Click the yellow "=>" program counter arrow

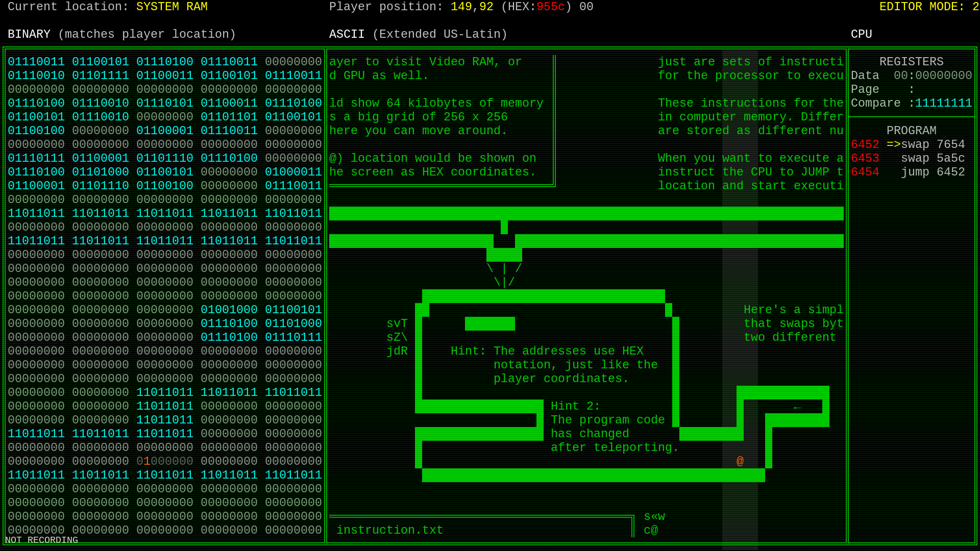[x=893, y=144]
